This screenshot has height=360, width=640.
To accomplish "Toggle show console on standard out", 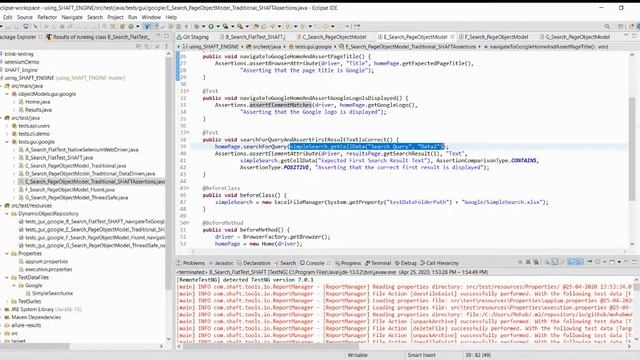I will point(571,262).
